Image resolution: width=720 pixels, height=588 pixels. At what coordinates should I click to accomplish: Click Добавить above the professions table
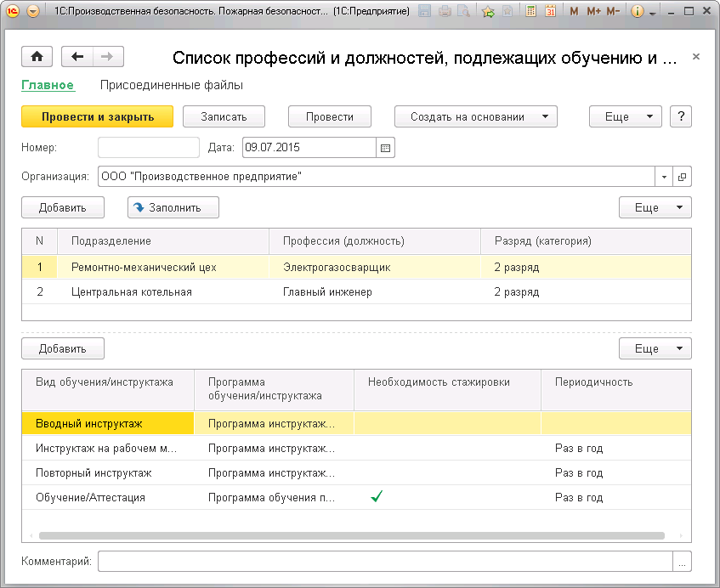click(x=63, y=207)
